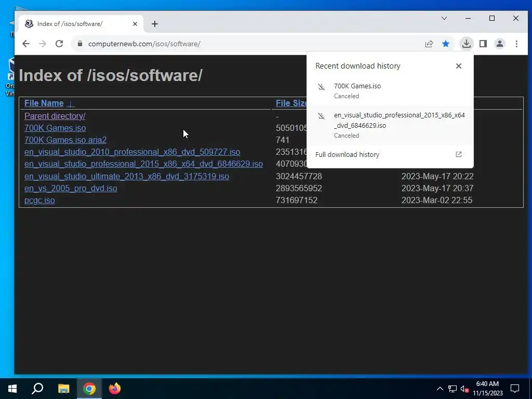Download en_visual_studio_professional_2015 iso from listing
This screenshot has width=532, height=399.
coord(143,164)
